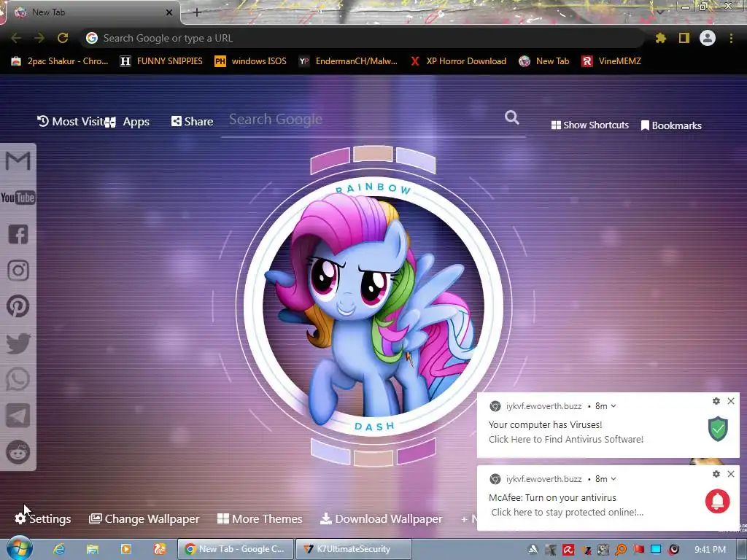Open Instagram sidebar shortcut
This screenshot has height=560, width=747.
pyautogui.click(x=18, y=271)
